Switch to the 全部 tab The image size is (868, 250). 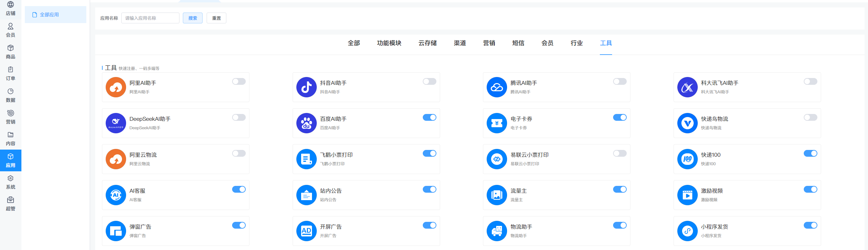click(x=354, y=43)
